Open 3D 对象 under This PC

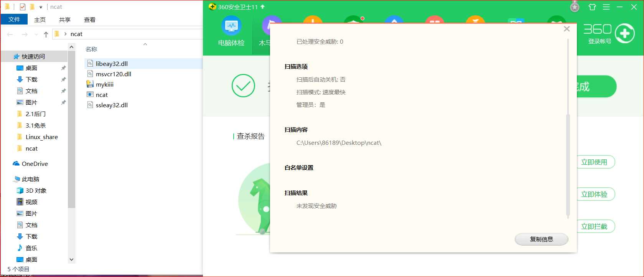click(x=36, y=190)
